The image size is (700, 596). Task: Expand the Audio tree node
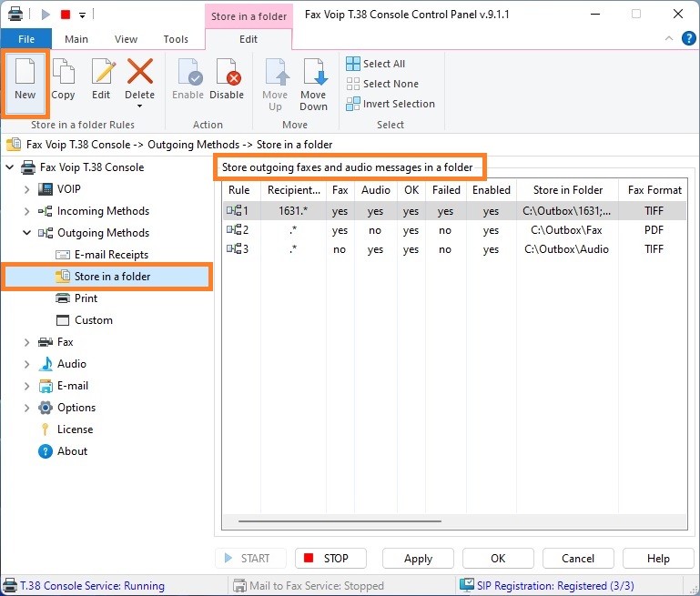26,364
